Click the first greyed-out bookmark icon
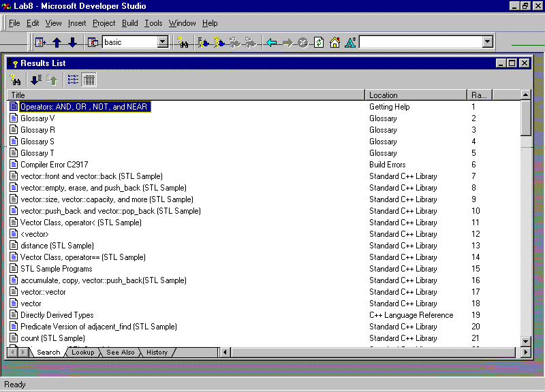Image resolution: width=545 pixels, height=392 pixels. [x=234, y=42]
